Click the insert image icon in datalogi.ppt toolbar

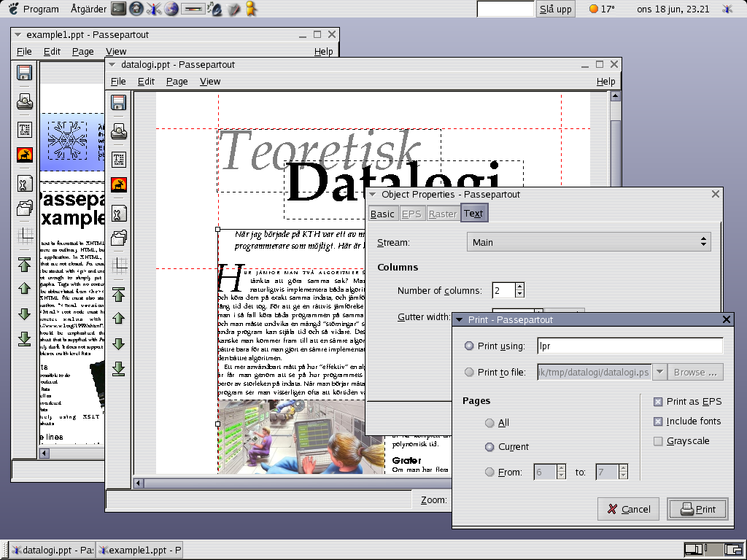(x=118, y=185)
